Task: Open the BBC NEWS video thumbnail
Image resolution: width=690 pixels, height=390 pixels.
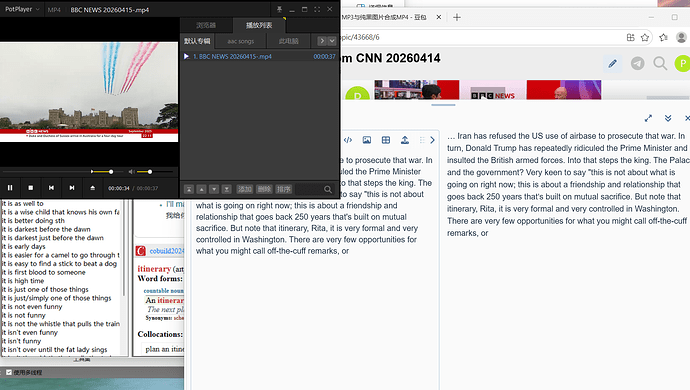Action: (492, 90)
